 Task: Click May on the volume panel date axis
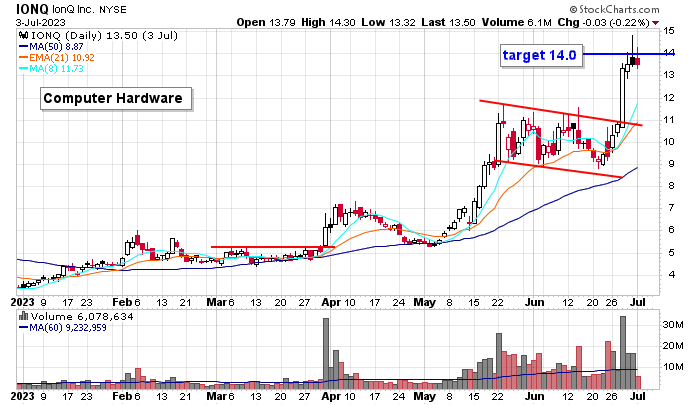(x=425, y=396)
